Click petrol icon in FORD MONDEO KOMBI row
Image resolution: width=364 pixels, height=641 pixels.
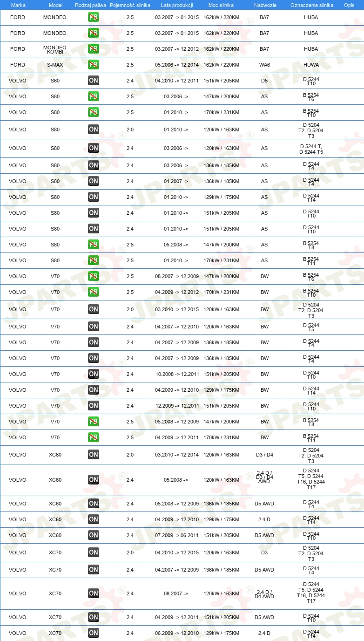(94, 49)
